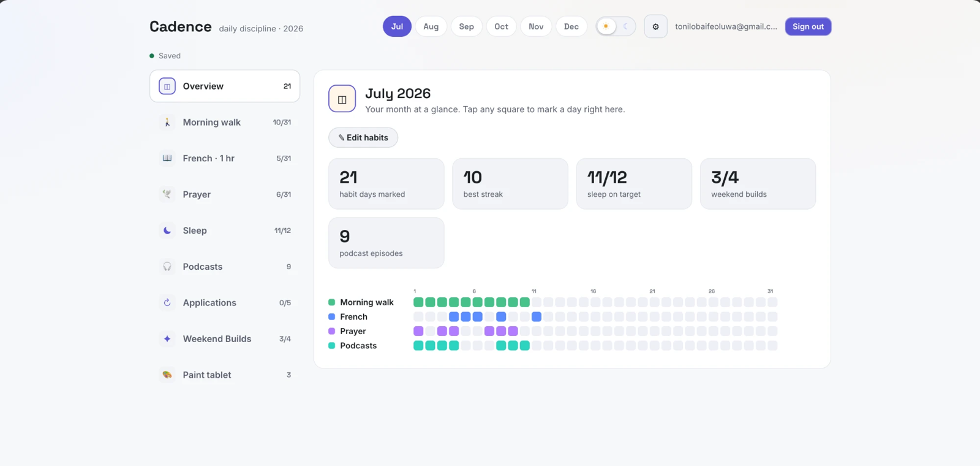Open Sleep via its crescent moon icon
980x466 pixels.
click(x=167, y=231)
